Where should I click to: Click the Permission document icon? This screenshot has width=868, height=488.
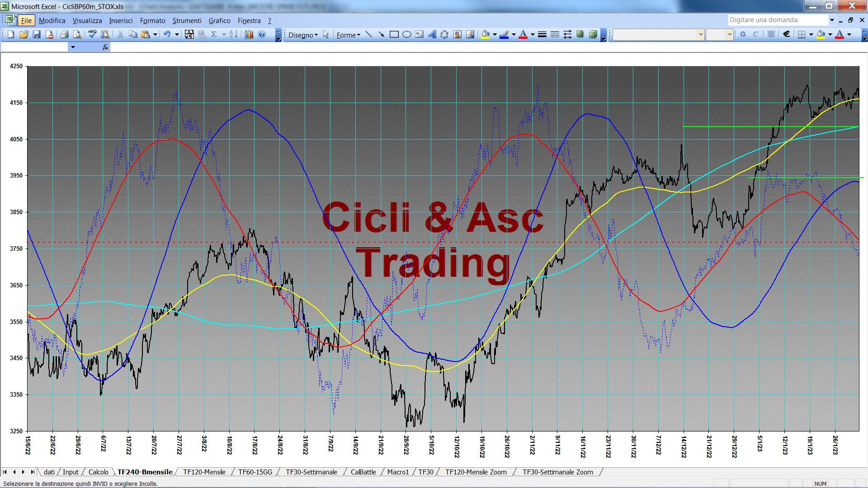point(49,34)
